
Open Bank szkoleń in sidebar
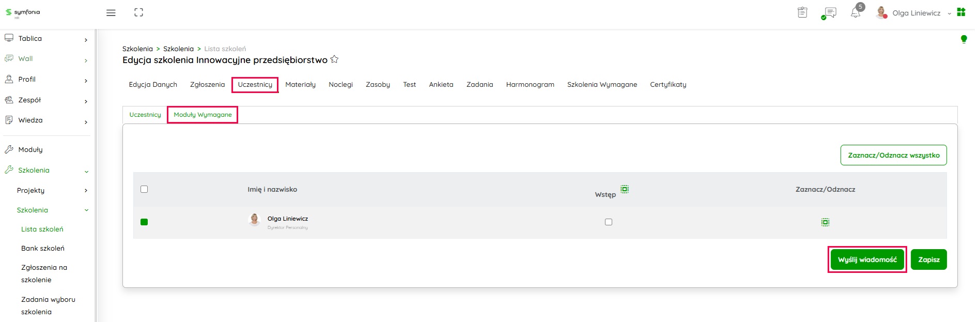pyautogui.click(x=43, y=249)
